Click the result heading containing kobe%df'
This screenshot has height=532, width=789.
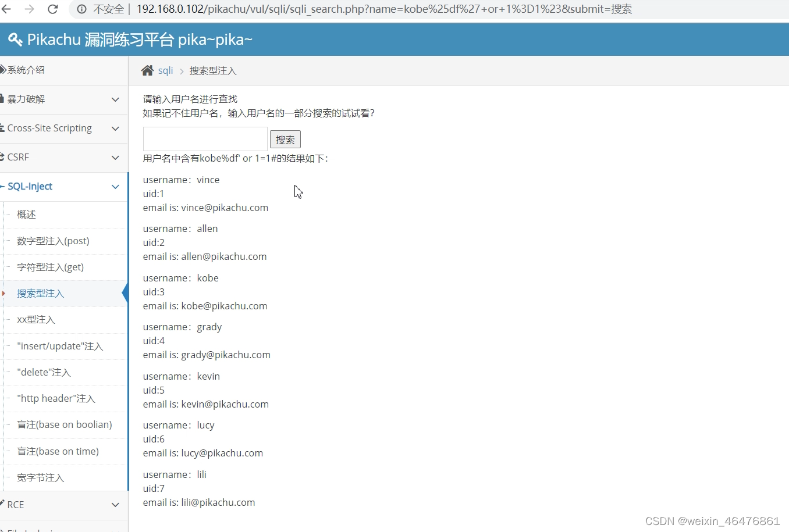235,158
